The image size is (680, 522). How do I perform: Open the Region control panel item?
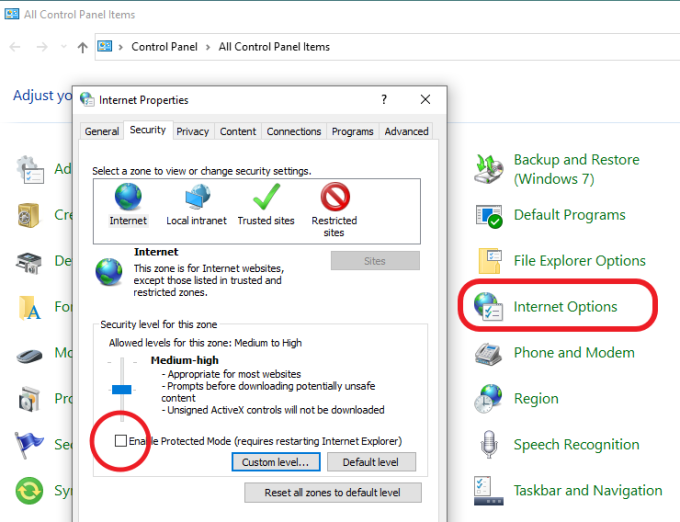(535, 399)
